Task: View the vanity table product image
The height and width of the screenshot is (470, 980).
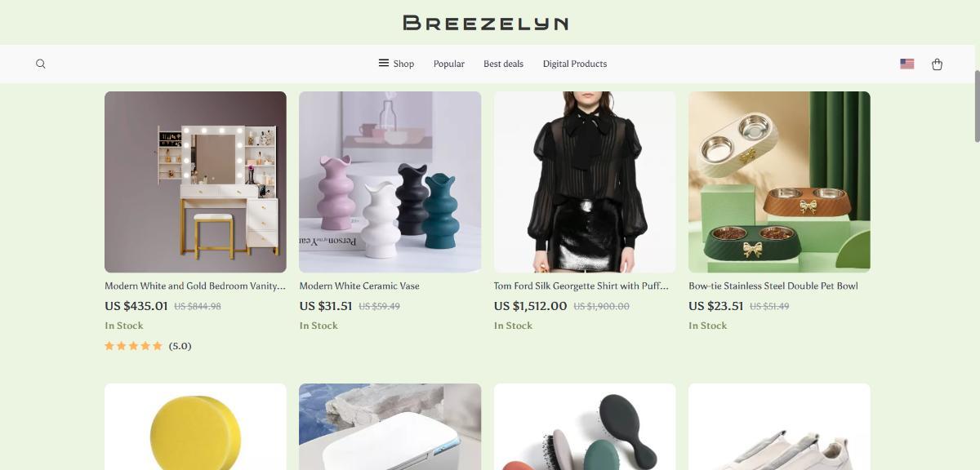Action: click(195, 182)
